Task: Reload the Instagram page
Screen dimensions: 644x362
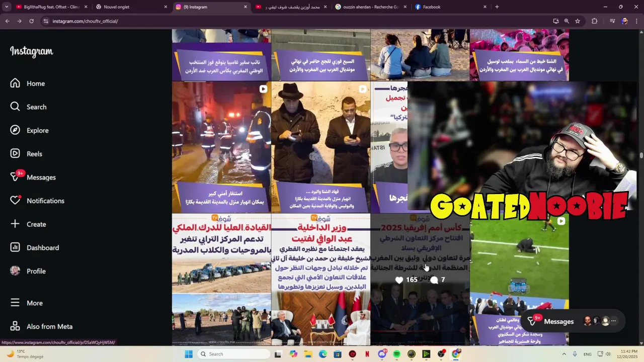Action: tap(31, 21)
